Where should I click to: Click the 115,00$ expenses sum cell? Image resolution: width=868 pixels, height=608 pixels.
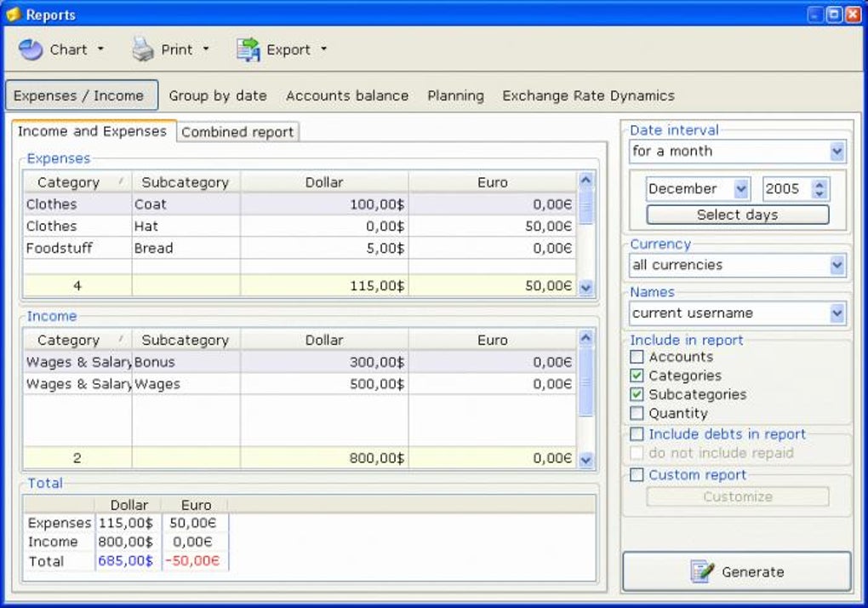click(x=324, y=286)
